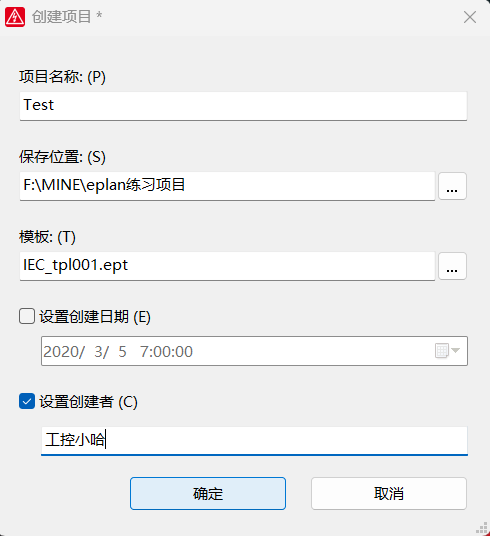The width and height of the screenshot is (490, 536).
Task: Close the 创建项目 dialog with the X
Action: (470, 17)
